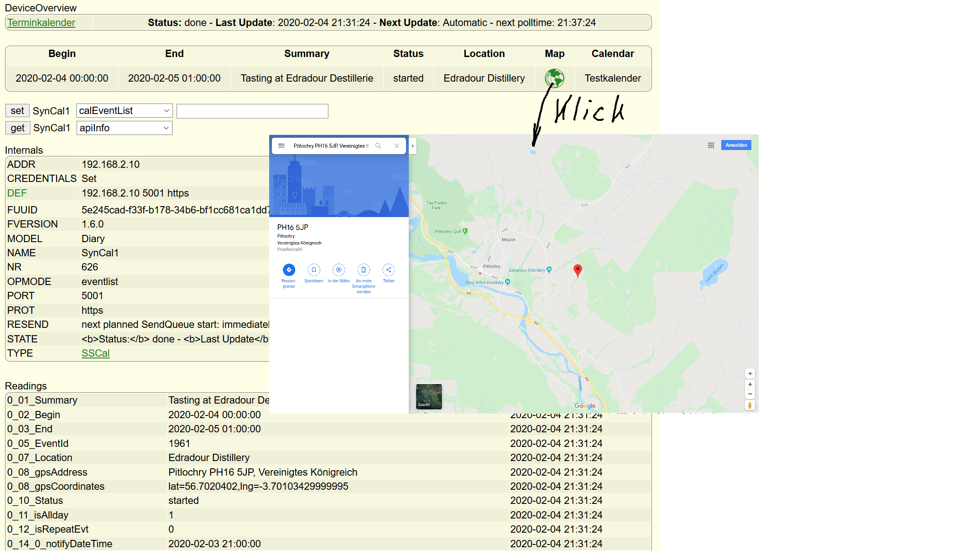Click the OPMODE value eventlist
Screen dimensions: 979x560
click(99, 282)
